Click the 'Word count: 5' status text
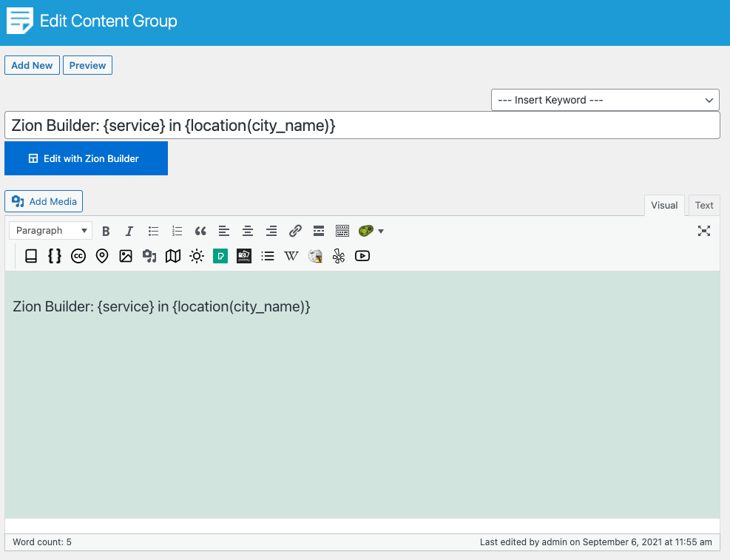The width and height of the screenshot is (730, 560). (42, 542)
